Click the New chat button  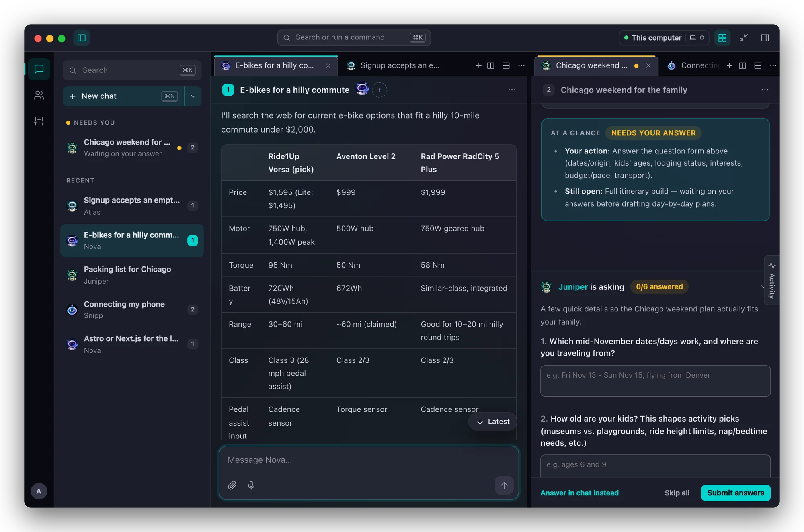[x=123, y=96]
